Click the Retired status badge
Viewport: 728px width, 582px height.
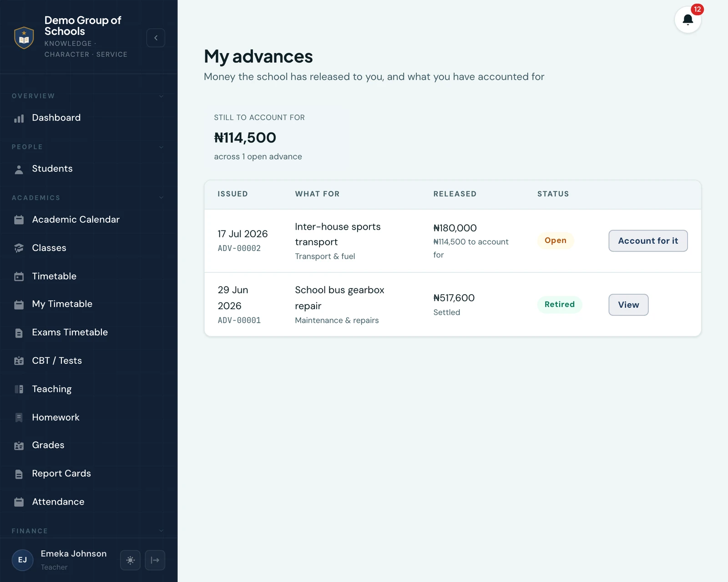[560, 304]
